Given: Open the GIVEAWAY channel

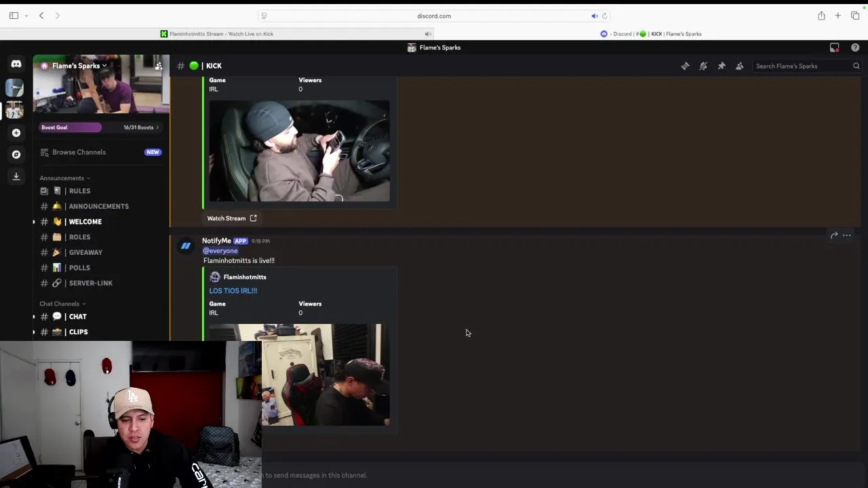Looking at the screenshot, I should coord(100,252).
